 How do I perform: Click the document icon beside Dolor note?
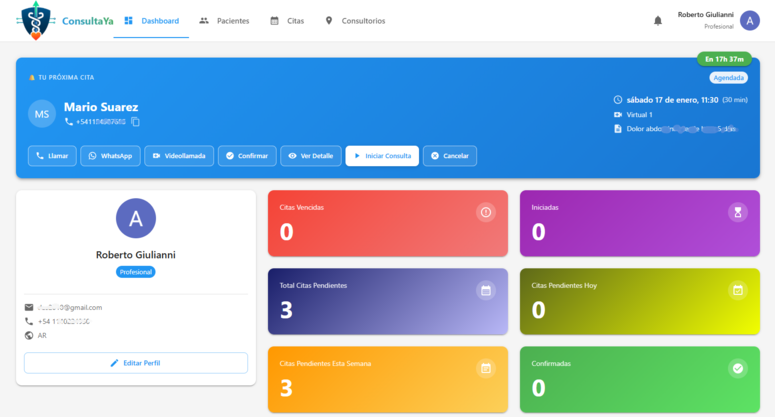618,129
